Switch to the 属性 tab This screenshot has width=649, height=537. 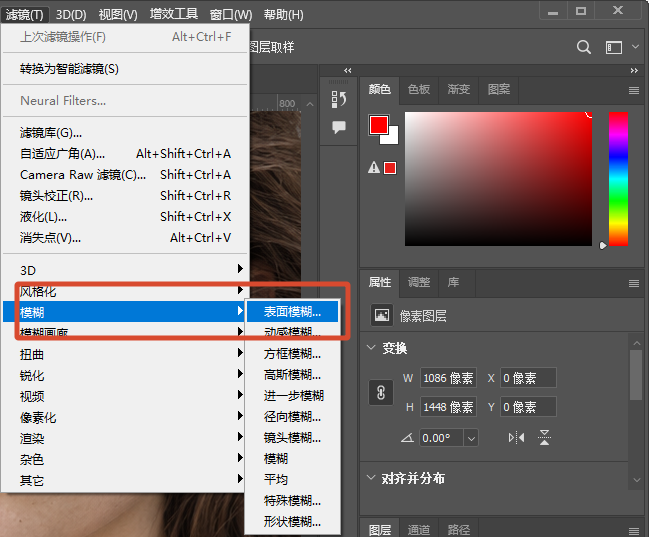pyautogui.click(x=380, y=283)
